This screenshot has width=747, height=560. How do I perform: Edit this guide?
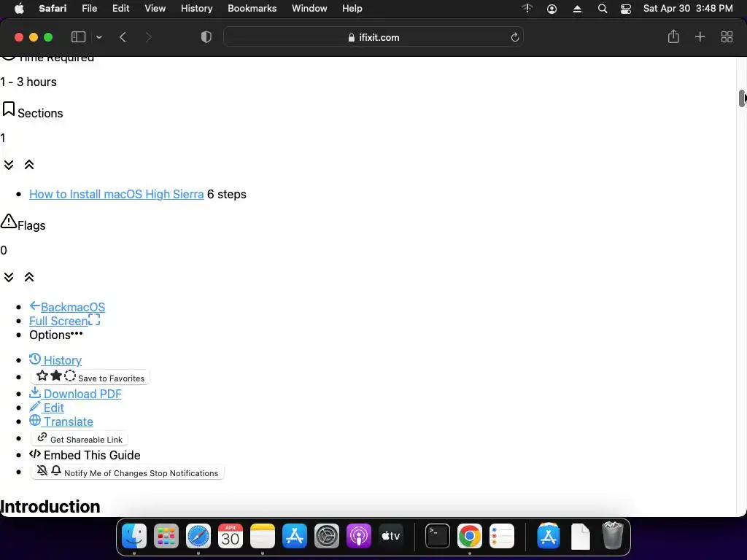pos(47,408)
